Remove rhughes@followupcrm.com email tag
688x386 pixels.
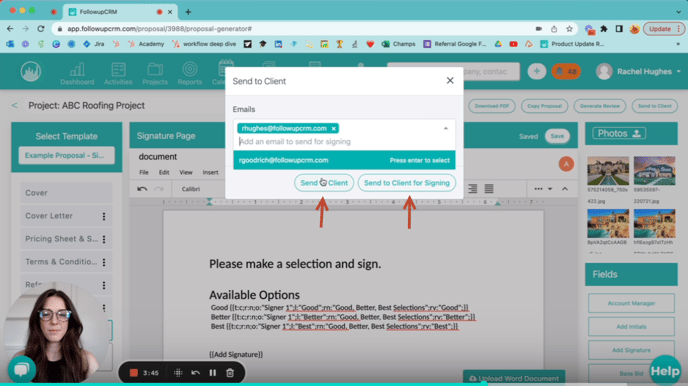click(x=333, y=129)
